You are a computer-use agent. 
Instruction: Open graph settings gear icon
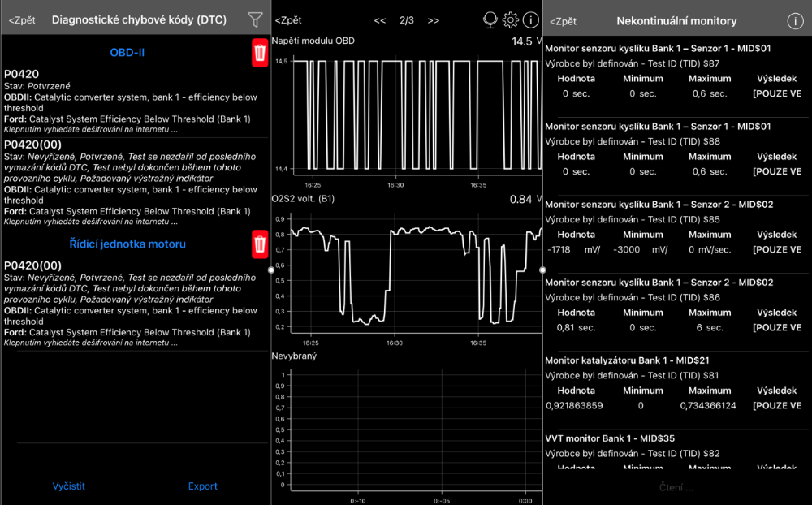(510, 20)
